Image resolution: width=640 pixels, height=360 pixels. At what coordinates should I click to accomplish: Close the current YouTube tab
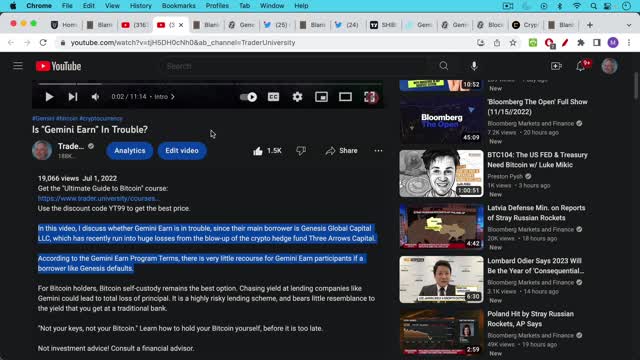pos(181,25)
